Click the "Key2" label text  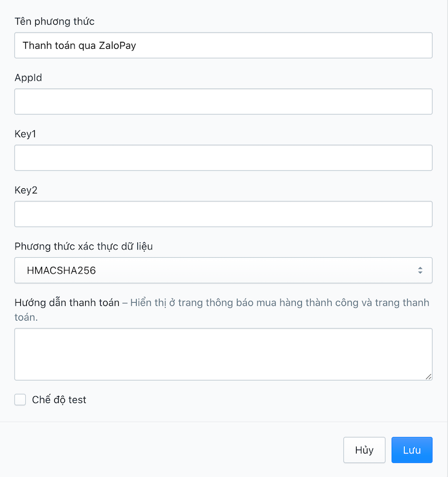pyautogui.click(x=25, y=190)
